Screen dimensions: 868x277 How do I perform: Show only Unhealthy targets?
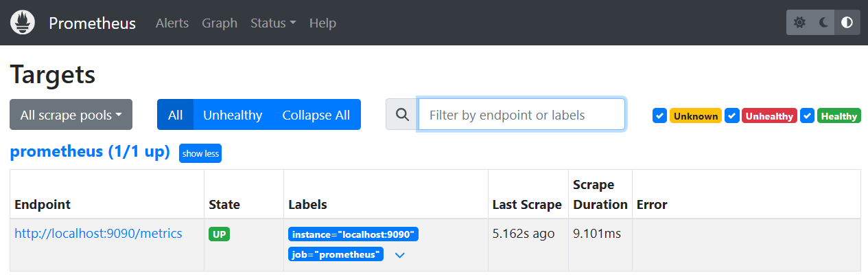click(233, 115)
